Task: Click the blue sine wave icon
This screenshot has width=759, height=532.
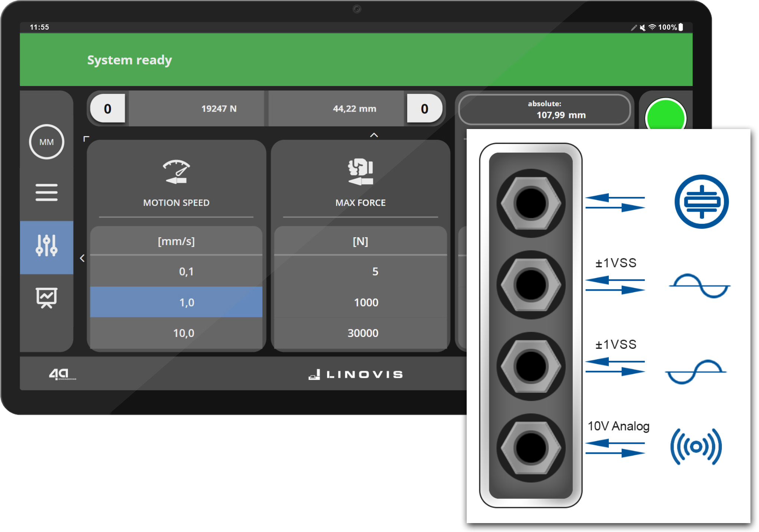Action: point(699,286)
